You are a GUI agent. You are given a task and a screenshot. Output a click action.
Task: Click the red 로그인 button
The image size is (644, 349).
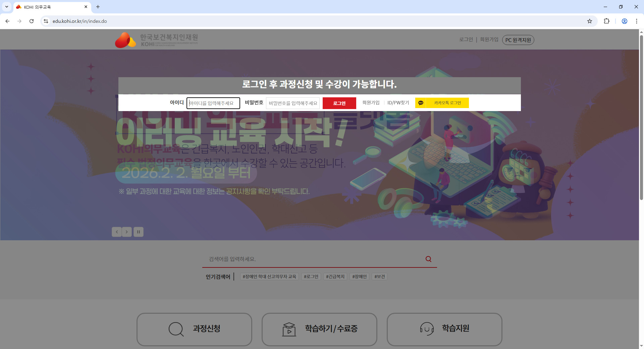[x=339, y=103]
